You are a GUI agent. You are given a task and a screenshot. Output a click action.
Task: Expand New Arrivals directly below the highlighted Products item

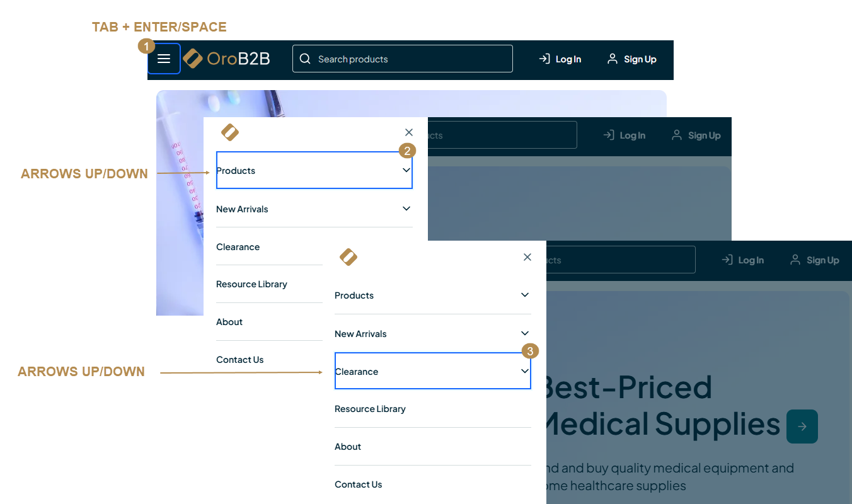click(x=406, y=209)
